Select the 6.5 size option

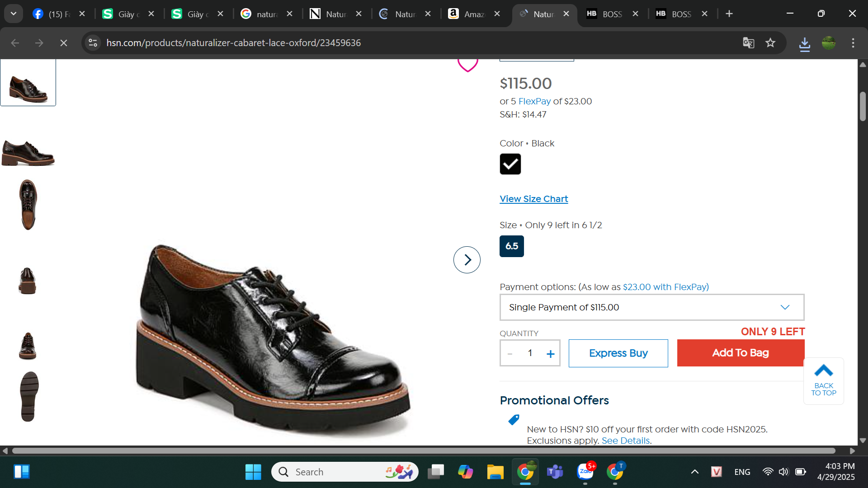coord(511,246)
